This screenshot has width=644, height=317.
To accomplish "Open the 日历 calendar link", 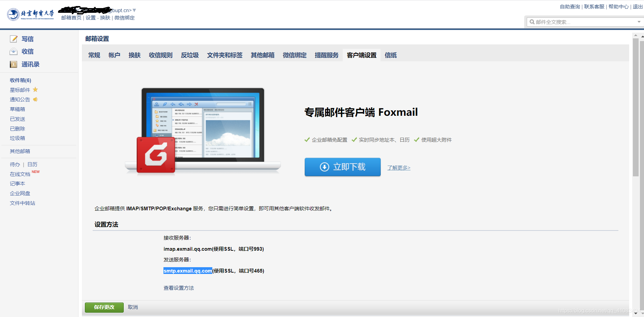I will (32, 164).
